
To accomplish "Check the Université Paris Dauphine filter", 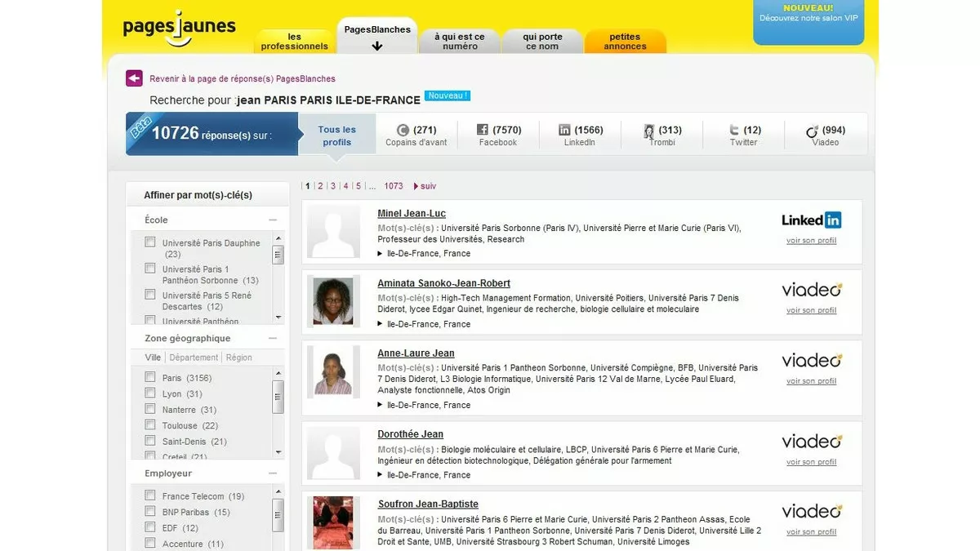I will [149, 242].
